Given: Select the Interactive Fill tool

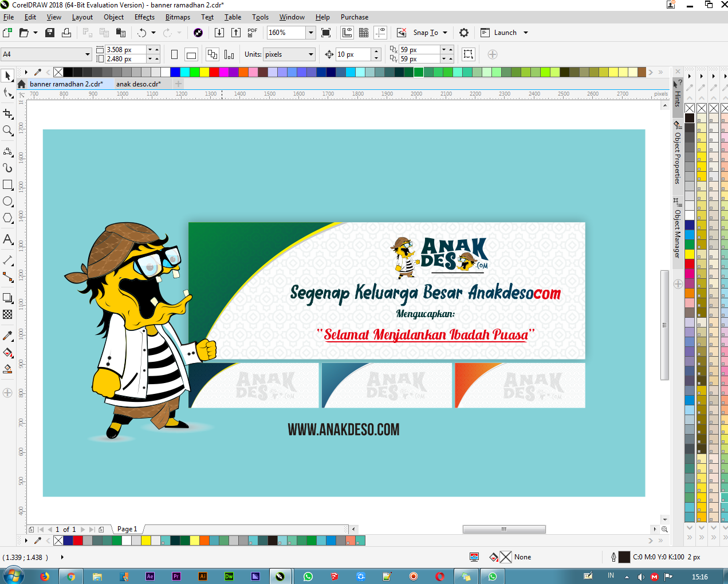Looking at the screenshot, I should coord(7,352).
